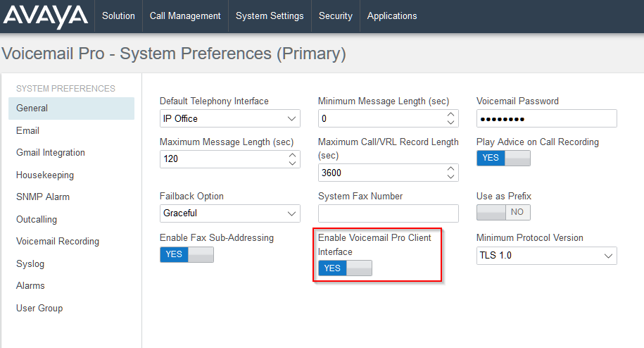The height and width of the screenshot is (348, 644).
Task: Open the System Settings menu
Action: (270, 16)
